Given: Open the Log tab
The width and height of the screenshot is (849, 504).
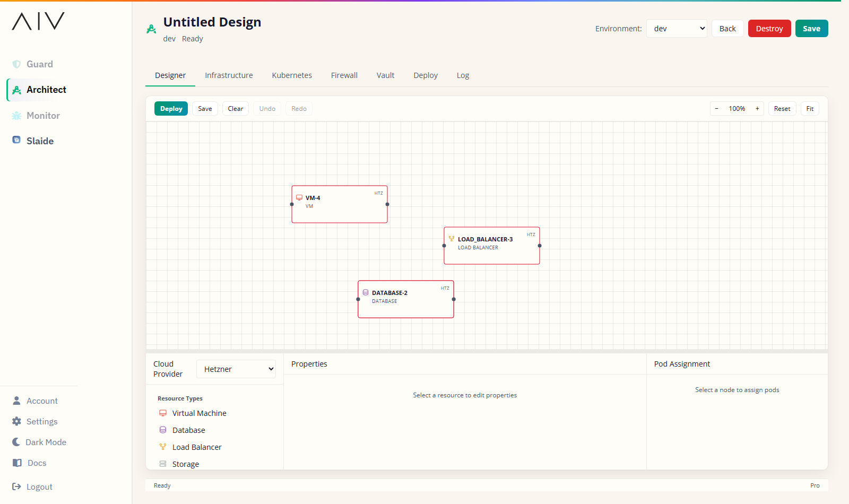Looking at the screenshot, I should point(463,75).
